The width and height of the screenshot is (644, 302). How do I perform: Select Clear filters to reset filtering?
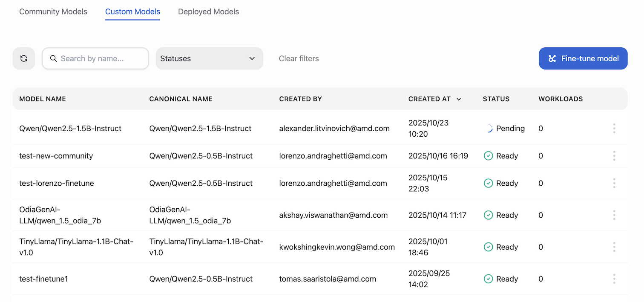pos(299,58)
